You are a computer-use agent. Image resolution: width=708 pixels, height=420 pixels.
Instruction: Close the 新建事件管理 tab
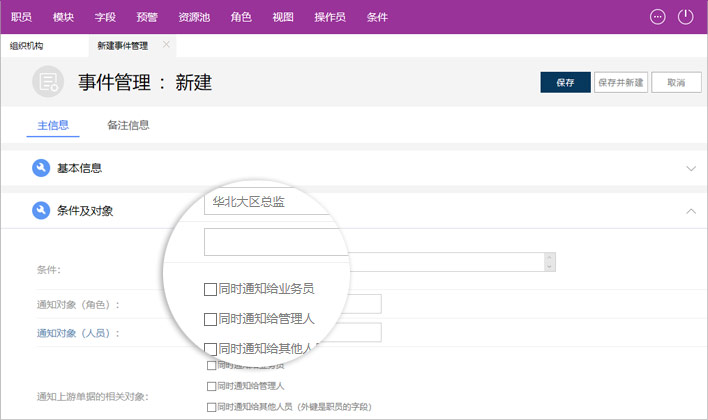click(166, 45)
